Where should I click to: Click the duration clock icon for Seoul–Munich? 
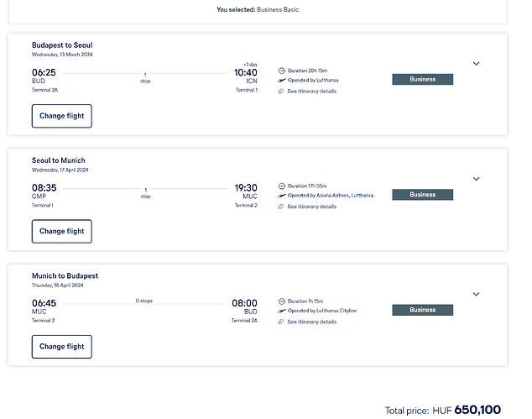tap(282, 186)
